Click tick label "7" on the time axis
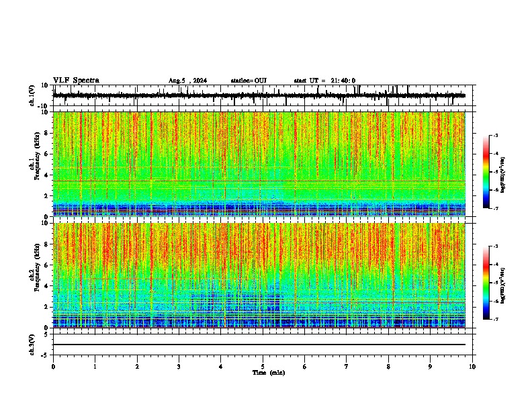This screenshot has width=532, height=411. tap(347, 367)
